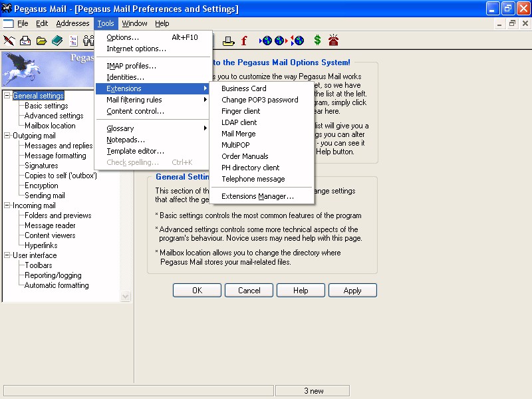
Task: Collapse the General settings tree node
Action: coord(7,96)
